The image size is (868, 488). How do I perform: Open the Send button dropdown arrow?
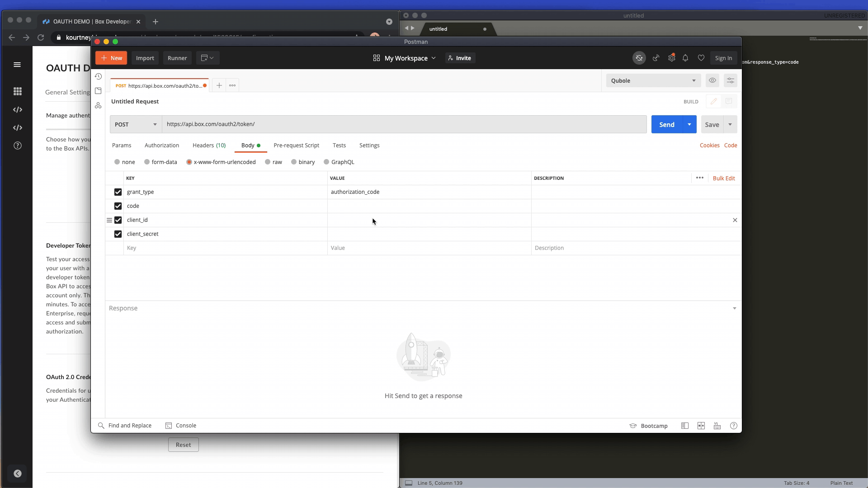(x=690, y=124)
